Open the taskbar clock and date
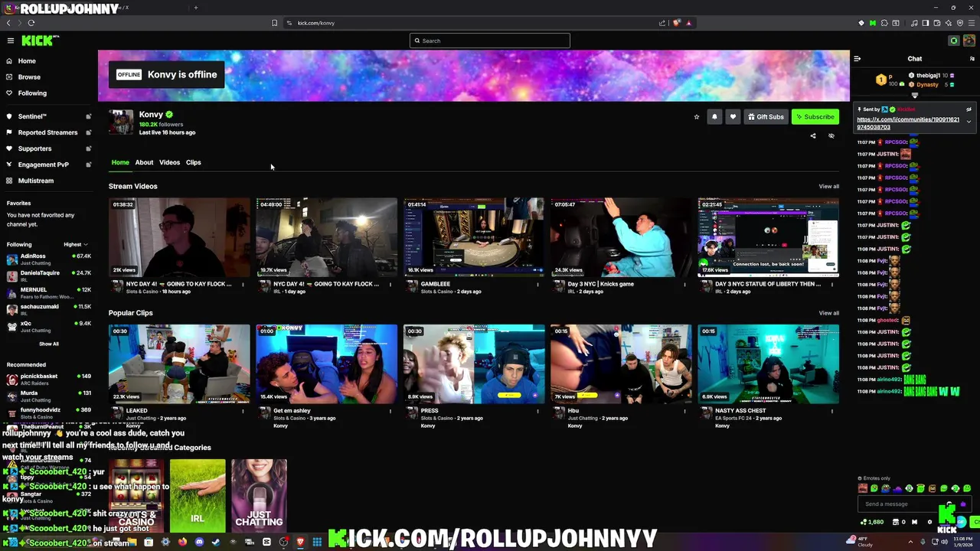The width and height of the screenshot is (980, 551). click(x=962, y=542)
